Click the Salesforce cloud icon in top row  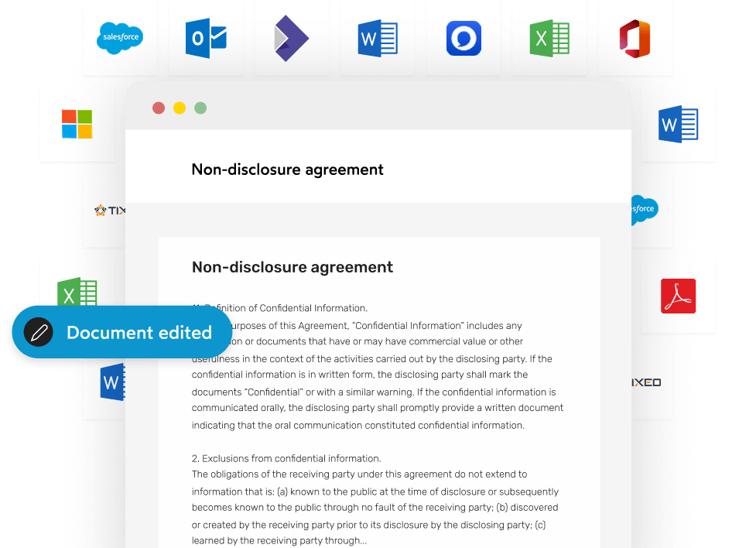coord(120,38)
